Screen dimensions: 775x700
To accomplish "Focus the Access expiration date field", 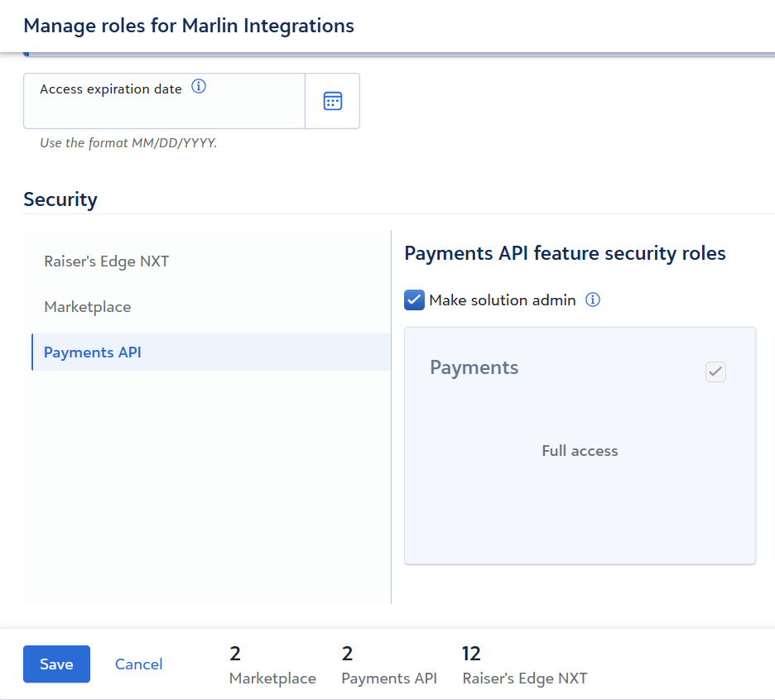I will [x=165, y=101].
